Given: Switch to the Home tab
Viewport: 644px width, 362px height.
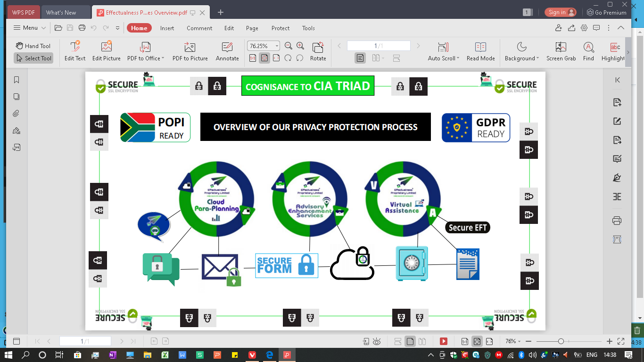Looking at the screenshot, I should (x=139, y=28).
